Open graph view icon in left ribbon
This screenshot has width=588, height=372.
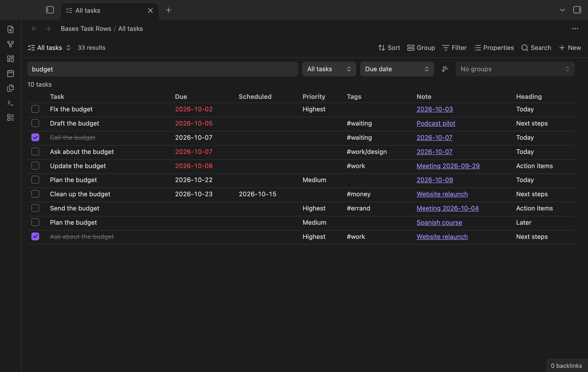10,44
